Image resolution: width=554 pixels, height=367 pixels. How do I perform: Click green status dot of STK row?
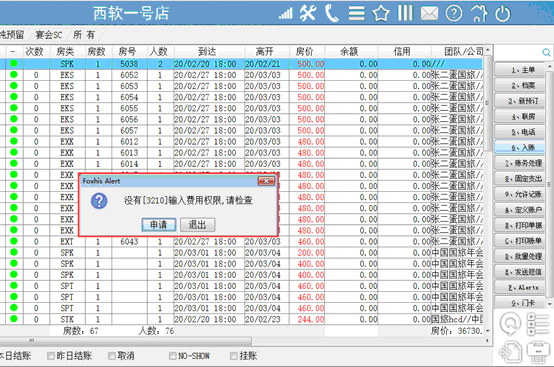14,319
